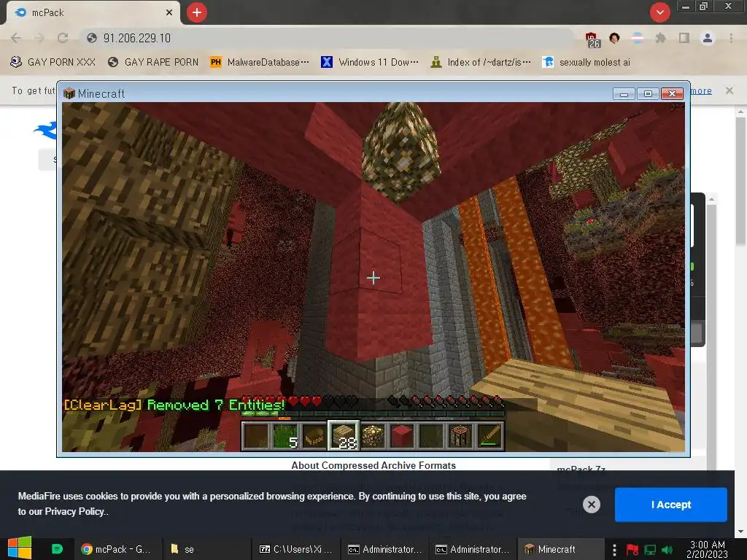
Task: Click the green app icon on taskbar
Action: 57,549
